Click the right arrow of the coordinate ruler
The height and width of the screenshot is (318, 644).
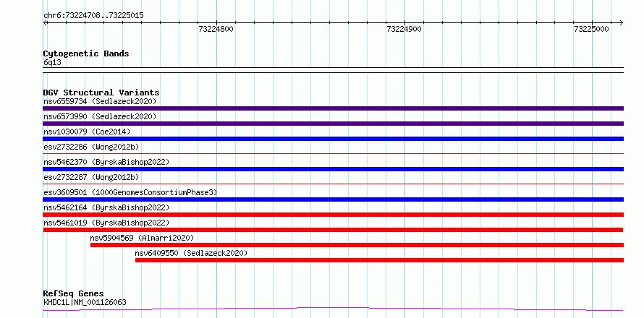tap(621, 22)
